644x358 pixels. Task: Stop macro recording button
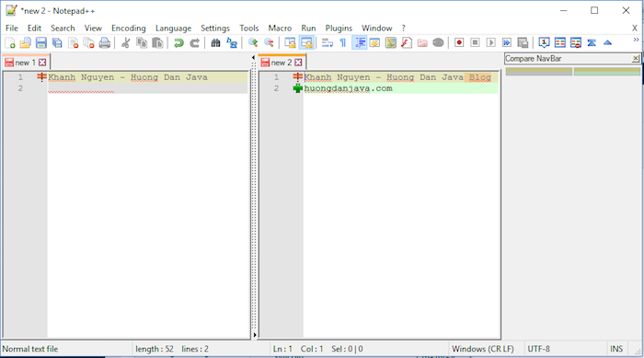475,42
